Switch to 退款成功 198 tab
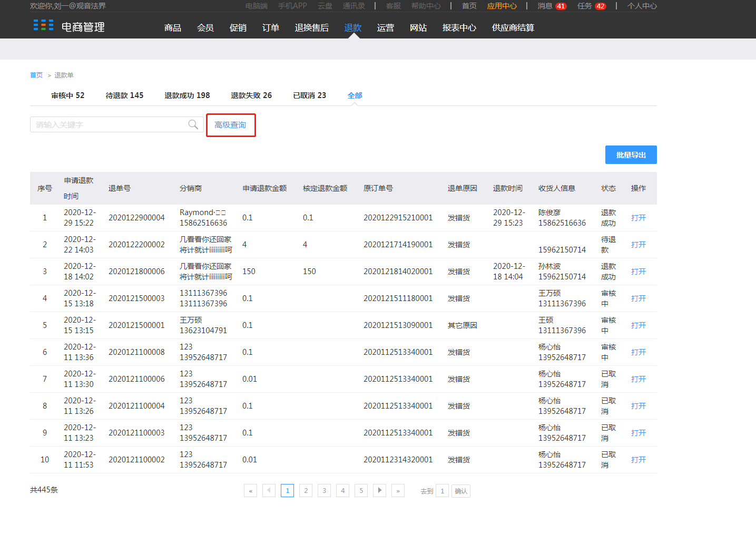 coord(187,95)
